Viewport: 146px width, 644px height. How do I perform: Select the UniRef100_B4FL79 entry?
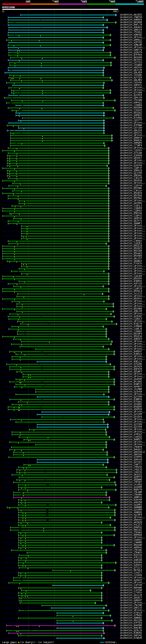click(131, 25)
